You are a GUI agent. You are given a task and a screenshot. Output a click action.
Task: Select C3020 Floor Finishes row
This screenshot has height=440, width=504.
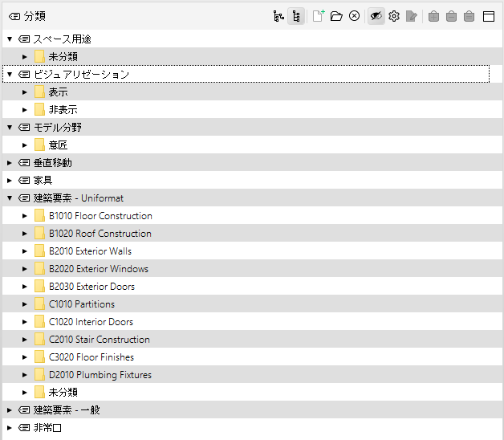coord(252,357)
